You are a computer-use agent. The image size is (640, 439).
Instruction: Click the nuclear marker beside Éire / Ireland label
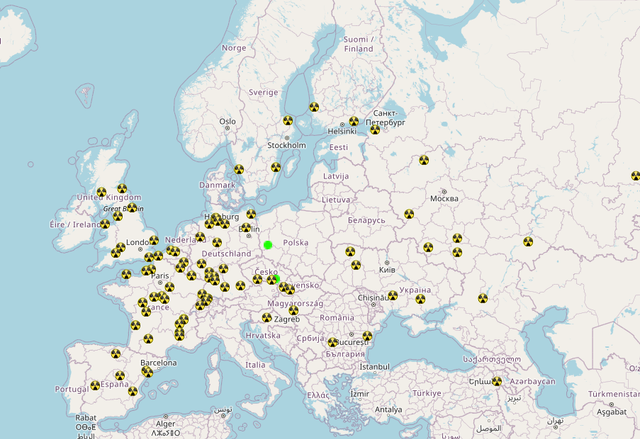pos(105,224)
